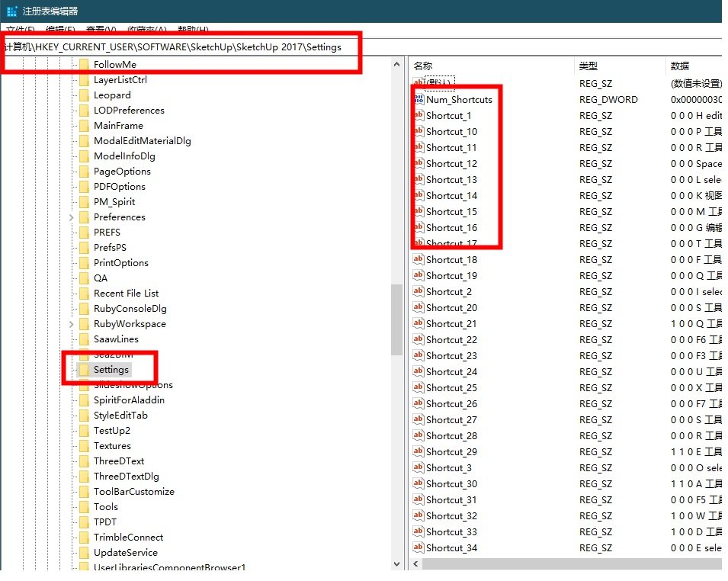Click the tree pane scroll down arrow
The width and height of the screenshot is (728, 581).
tap(396, 564)
